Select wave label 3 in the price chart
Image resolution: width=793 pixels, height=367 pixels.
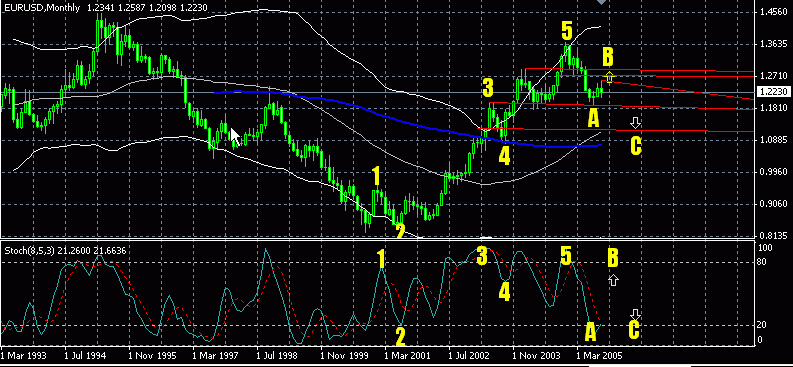click(x=488, y=87)
